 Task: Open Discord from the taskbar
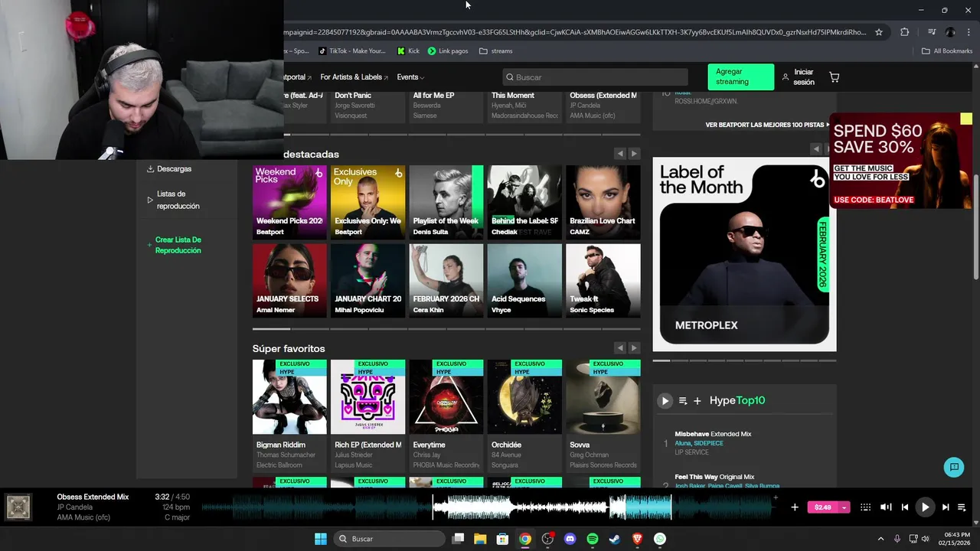coord(570,539)
